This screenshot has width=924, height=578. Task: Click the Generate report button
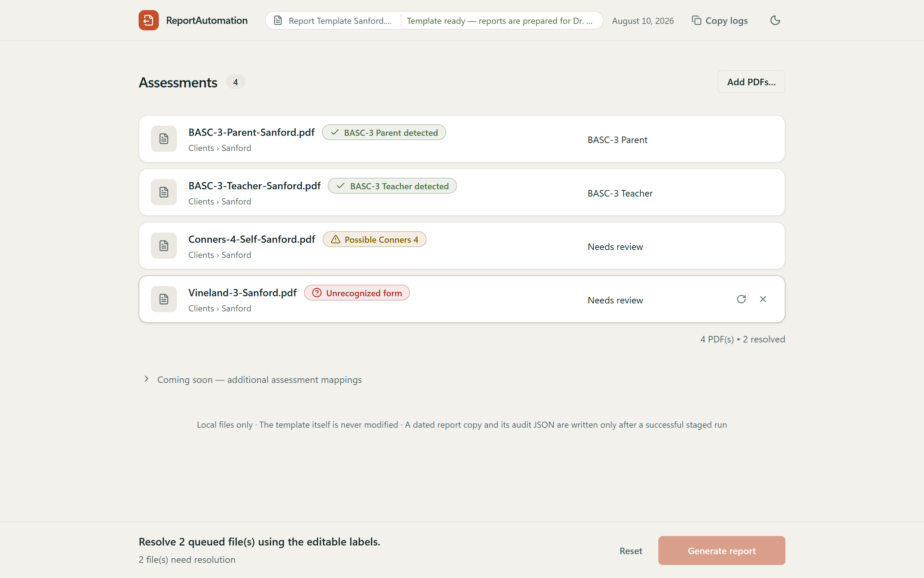tap(722, 551)
